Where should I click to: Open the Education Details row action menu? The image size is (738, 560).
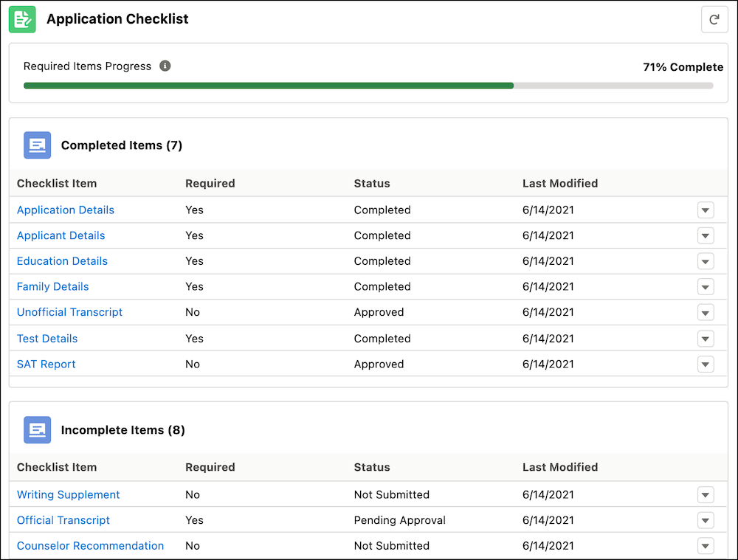(706, 261)
